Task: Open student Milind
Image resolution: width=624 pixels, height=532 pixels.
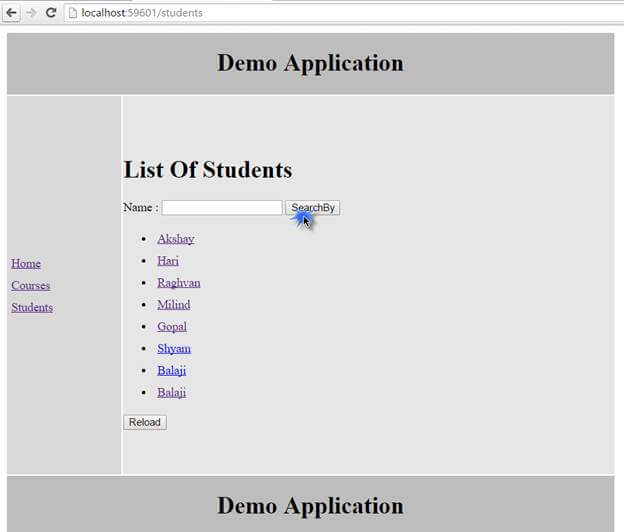Action: 174,304
